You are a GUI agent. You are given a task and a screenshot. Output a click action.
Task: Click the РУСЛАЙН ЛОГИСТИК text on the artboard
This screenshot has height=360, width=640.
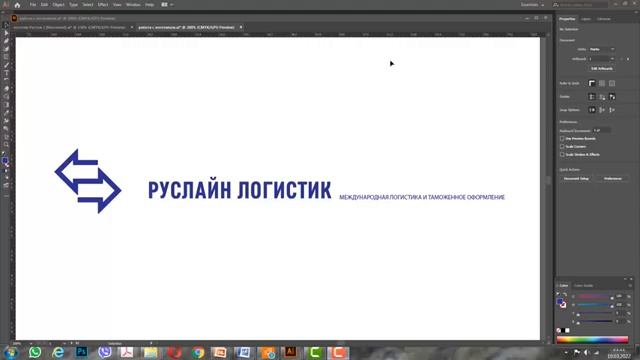click(x=240, y=190)
